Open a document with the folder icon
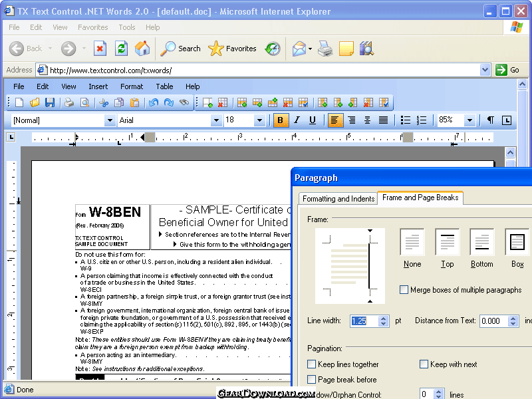532x399 pixels. (35, 102)
